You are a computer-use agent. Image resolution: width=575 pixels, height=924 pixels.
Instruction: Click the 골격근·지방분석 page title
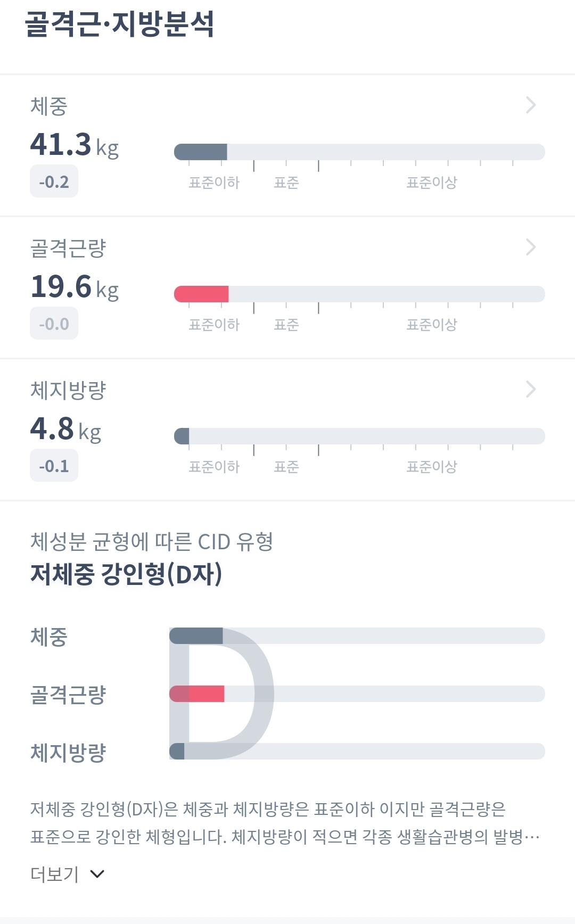[119, 24]
